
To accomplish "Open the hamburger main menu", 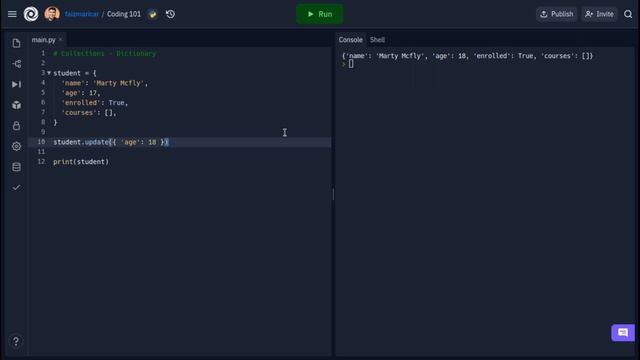I will tap(12, 14).
